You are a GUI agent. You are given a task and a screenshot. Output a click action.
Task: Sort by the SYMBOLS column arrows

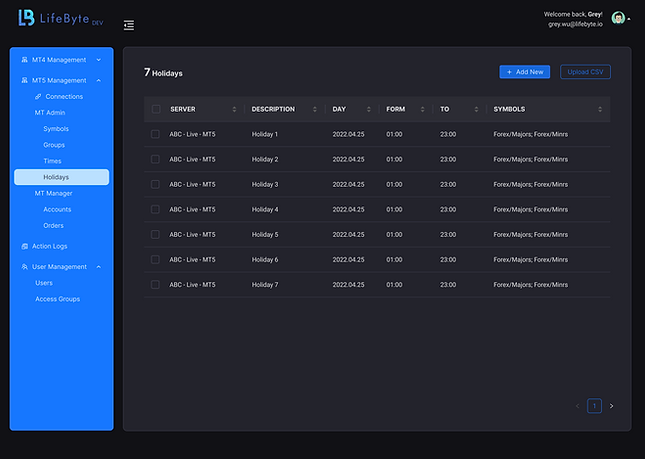pos(600,109)
